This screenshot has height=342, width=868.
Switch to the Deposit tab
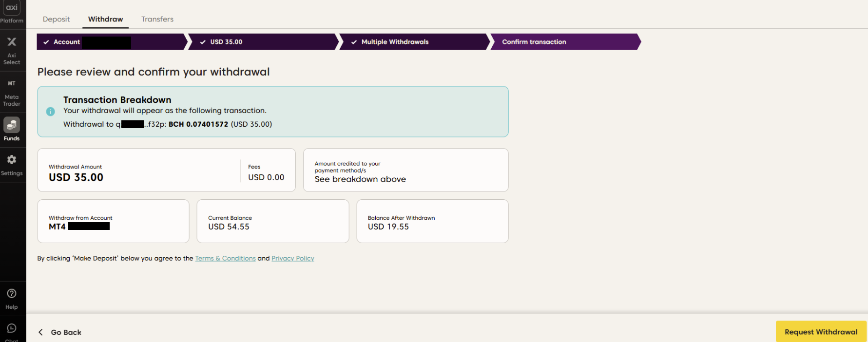pyautogui.click(x=56, y=19)
